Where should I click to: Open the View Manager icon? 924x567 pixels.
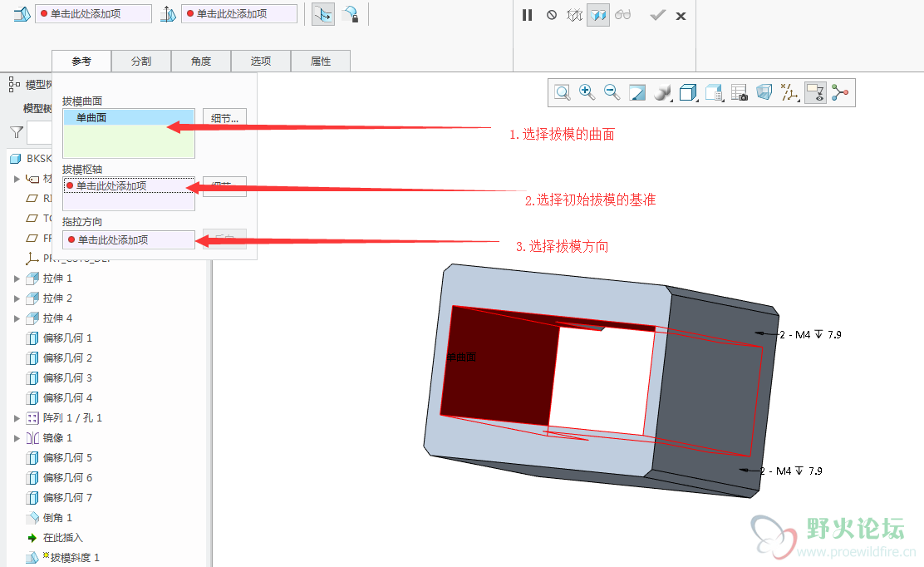(x=715, y=92)
